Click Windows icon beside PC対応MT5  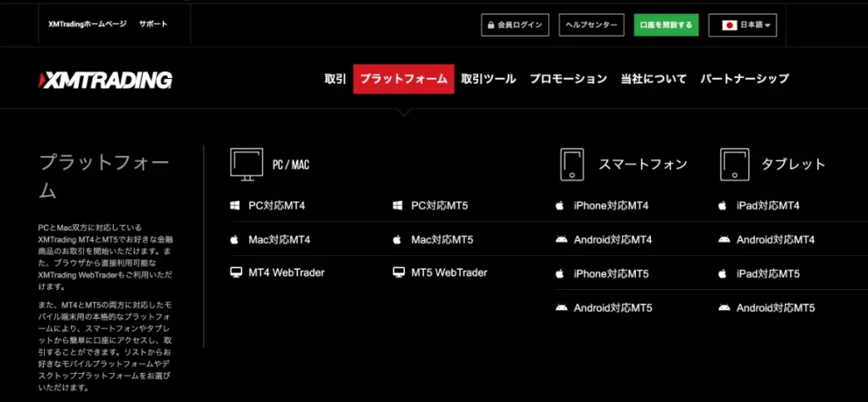[x=398, y=206]
